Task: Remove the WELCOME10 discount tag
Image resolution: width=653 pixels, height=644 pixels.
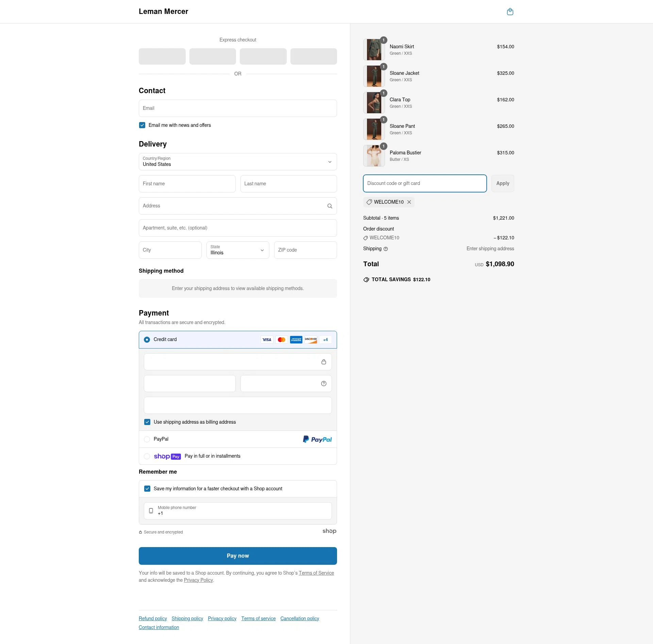Action: coord(409,202)
